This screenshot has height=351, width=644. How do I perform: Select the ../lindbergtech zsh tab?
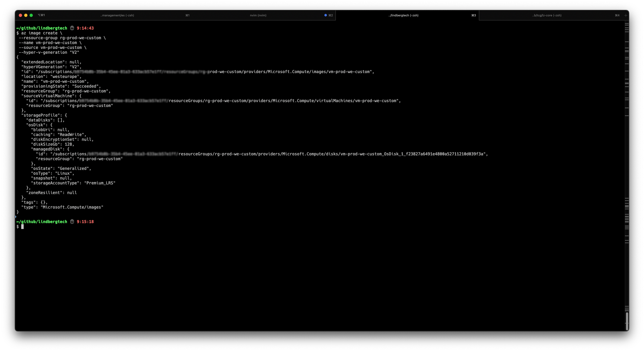point(403,15)
